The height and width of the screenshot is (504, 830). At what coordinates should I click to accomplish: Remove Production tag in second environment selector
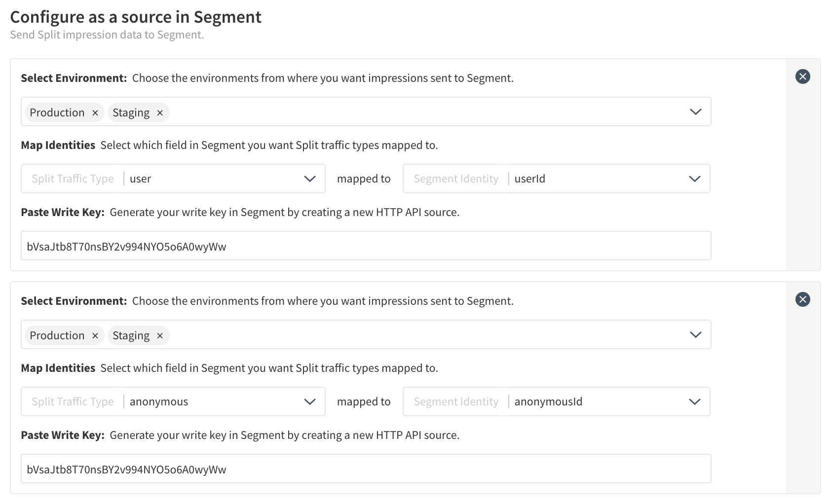(x=95, y=336)
